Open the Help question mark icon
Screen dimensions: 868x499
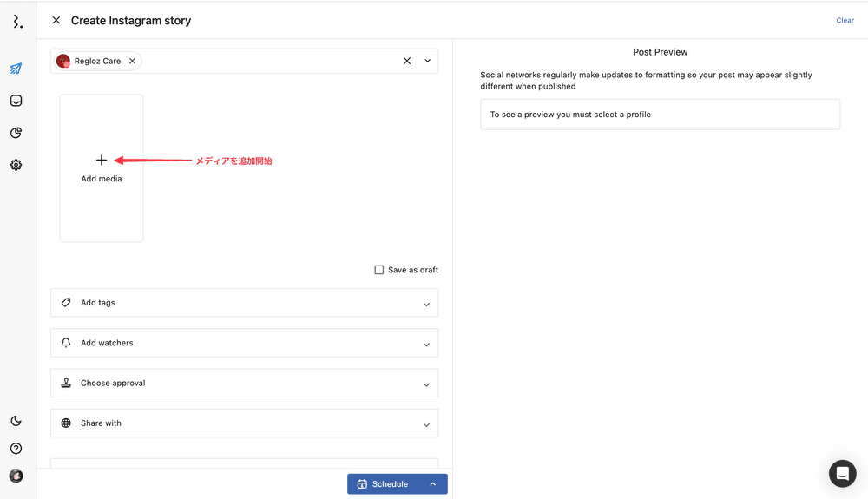[16, 449]
